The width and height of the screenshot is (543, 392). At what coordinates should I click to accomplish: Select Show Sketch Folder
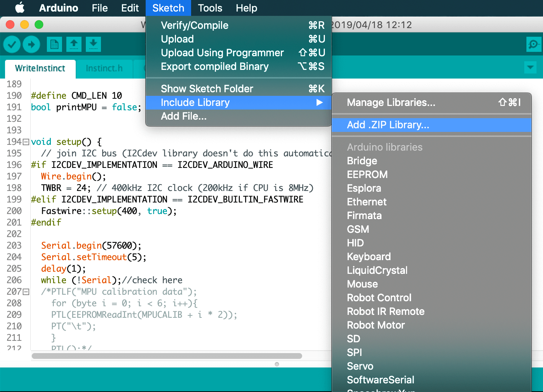pyautogui.click(x=238, y=89)
